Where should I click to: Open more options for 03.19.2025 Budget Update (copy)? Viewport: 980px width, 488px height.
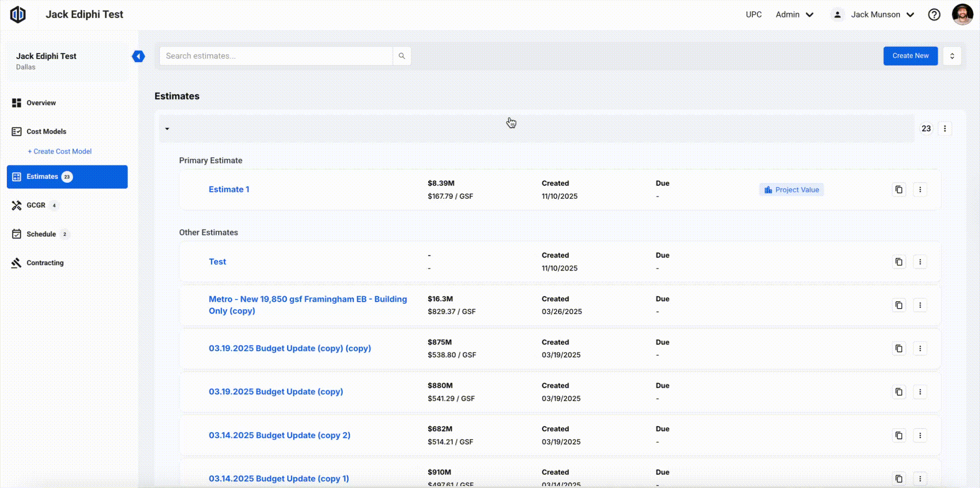(x=920, y=392)
